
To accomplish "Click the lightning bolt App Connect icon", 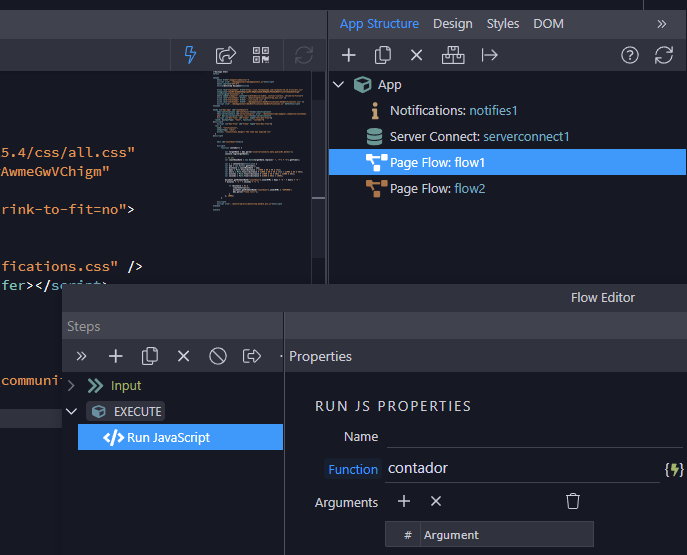I will click(x=190, y=55).
